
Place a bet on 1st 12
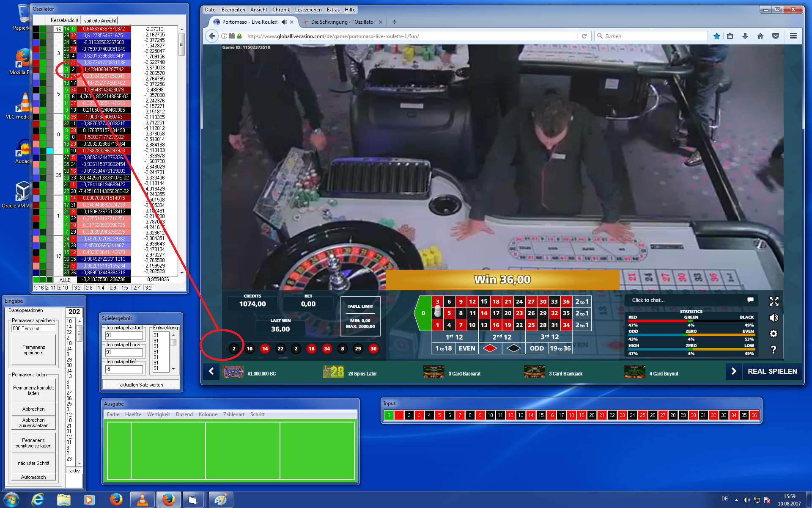(x=455, y=337)
